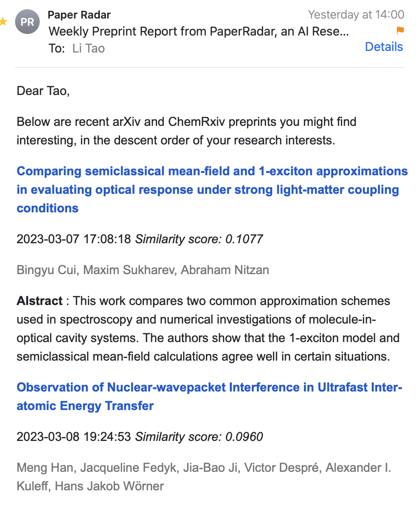
Task: Select the recipient Li Tao
Action: [88, 48]
